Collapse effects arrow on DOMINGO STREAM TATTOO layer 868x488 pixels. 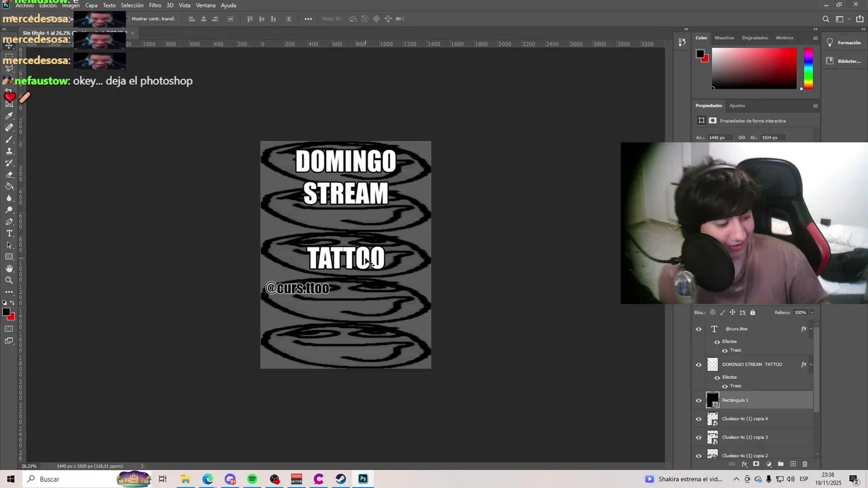[x=810, y=365]
